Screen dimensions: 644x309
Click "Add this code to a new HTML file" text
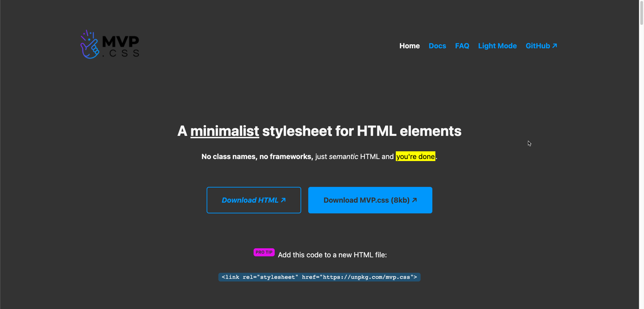(332, 255)
